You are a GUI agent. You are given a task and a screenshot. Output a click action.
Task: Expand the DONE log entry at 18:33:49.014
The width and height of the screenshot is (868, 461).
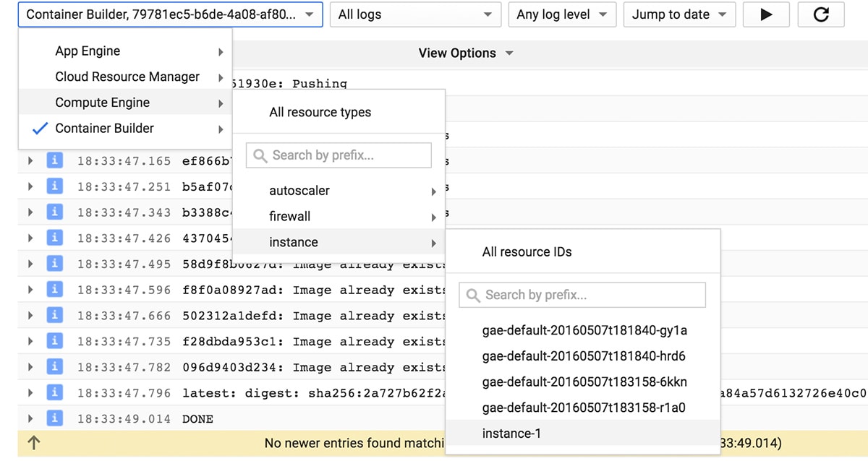[x=30, y=418]
